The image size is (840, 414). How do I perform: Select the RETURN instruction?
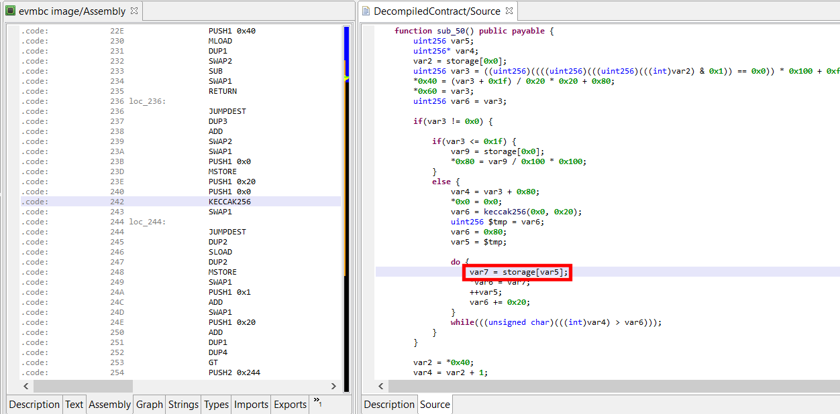pyautogui.click(x=222, y=91)
